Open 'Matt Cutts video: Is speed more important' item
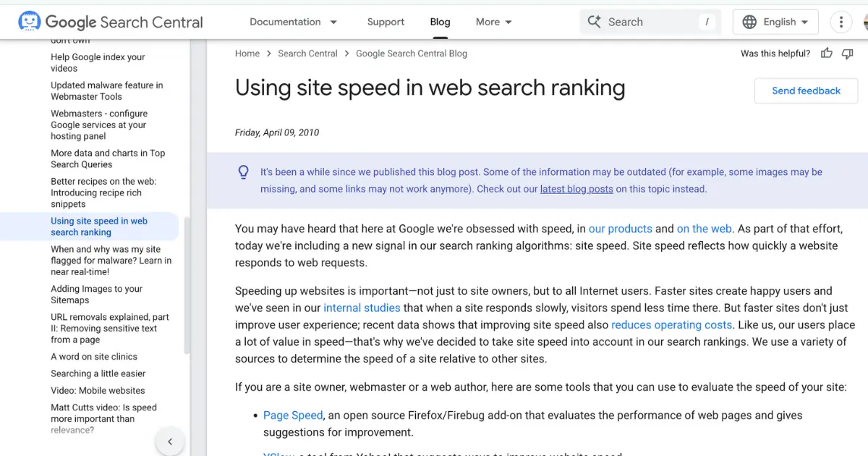Viewport: 868px width, 456px height. (x=103, y=418)
